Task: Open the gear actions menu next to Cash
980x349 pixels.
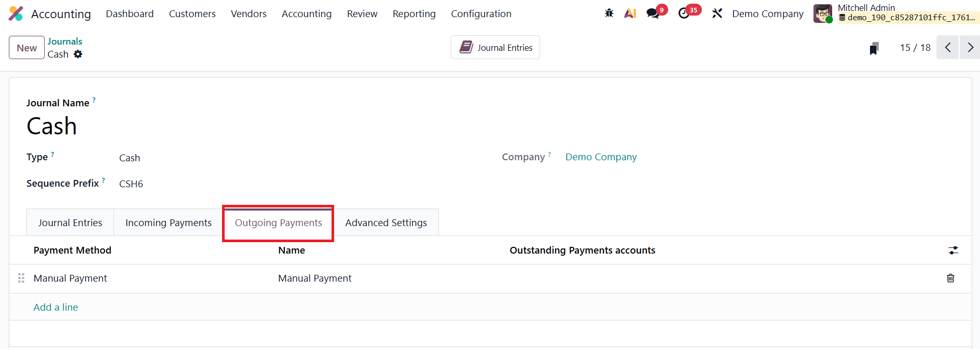Action: [78, 54]
